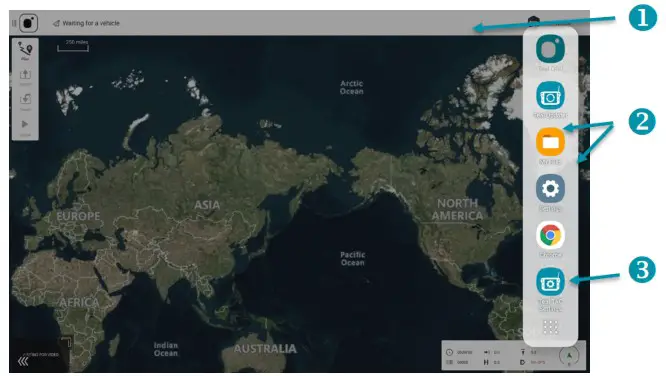Click the drag handle beside the QGC logo
The image size is (666, 376).
pyautogui.click(x=14, y=23)
